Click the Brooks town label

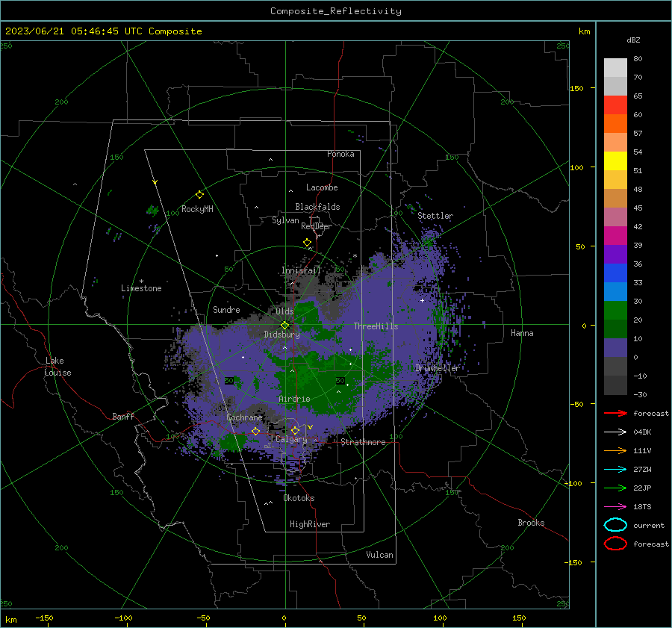coord(531,523)
